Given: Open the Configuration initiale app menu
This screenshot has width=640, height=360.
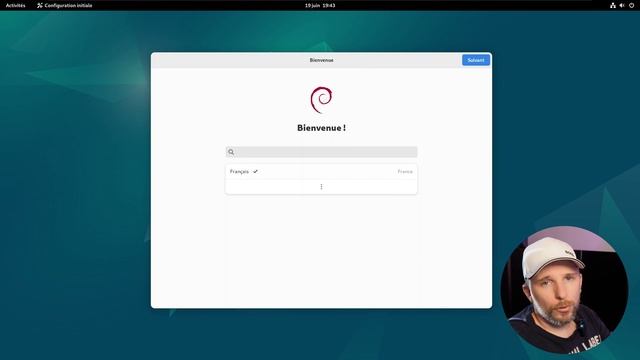Looking at the screenshot, I should (64, 5).
